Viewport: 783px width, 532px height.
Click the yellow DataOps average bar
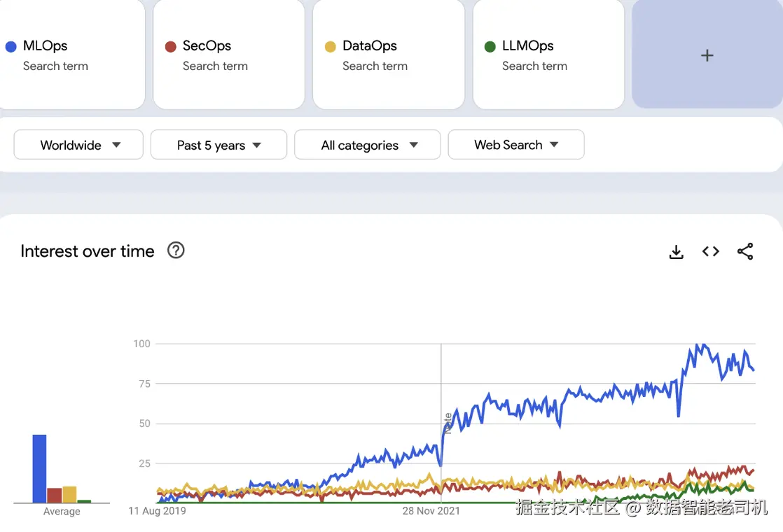69,494
